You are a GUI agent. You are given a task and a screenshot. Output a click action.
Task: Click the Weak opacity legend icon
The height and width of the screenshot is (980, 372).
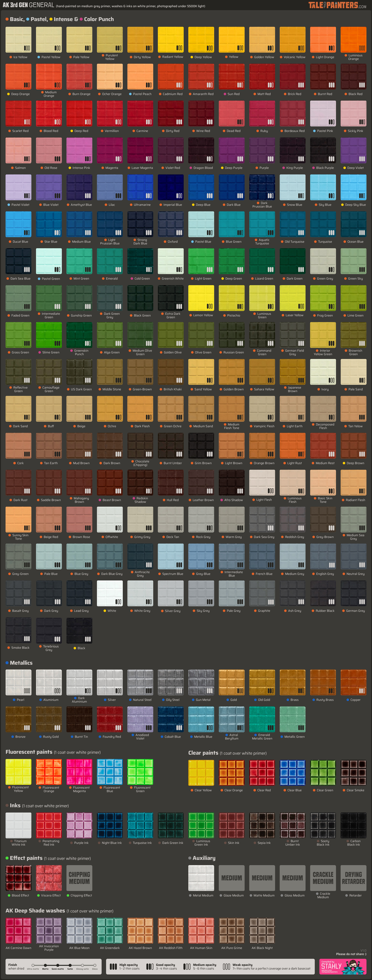click(x=226, y=966)
